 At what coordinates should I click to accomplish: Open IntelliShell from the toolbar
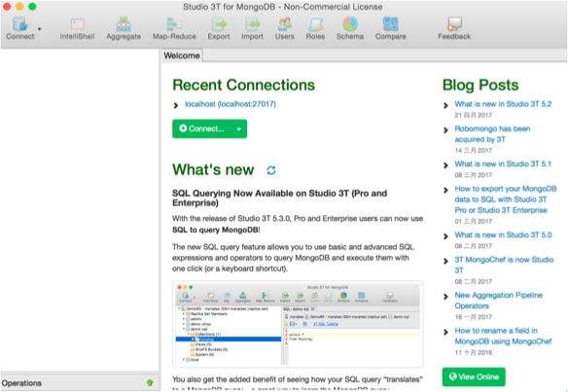point(77,28)
